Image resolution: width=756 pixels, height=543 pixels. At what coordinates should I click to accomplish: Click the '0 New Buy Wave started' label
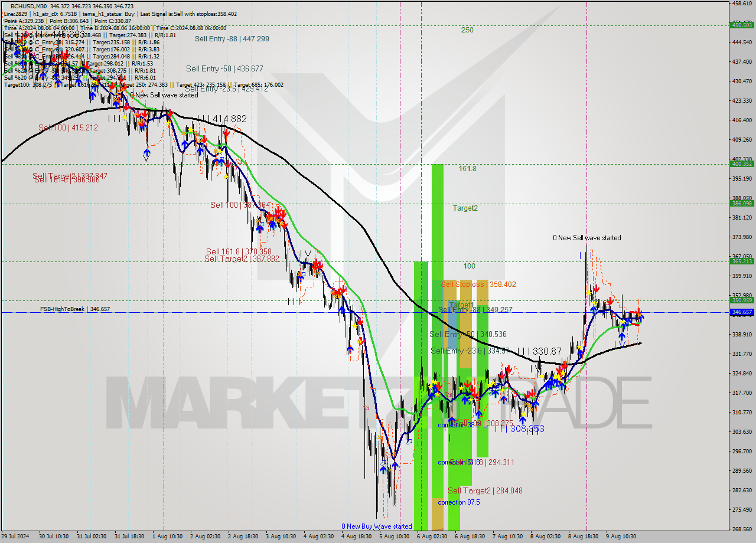coord(377,526)
